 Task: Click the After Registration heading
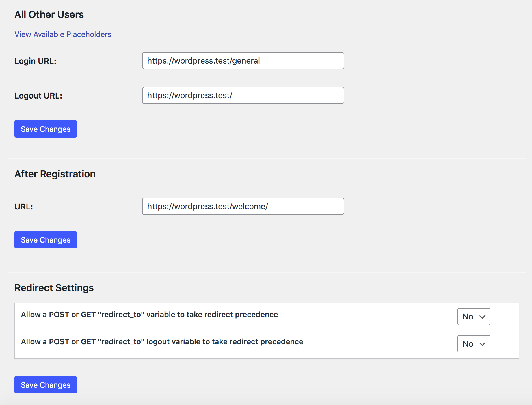click(x=55, y=174)
